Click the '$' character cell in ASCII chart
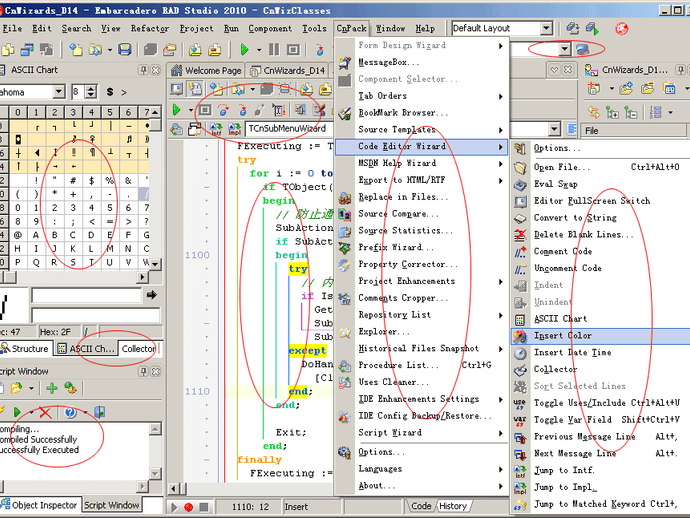 pyautogui.click(x=91, y=180)
